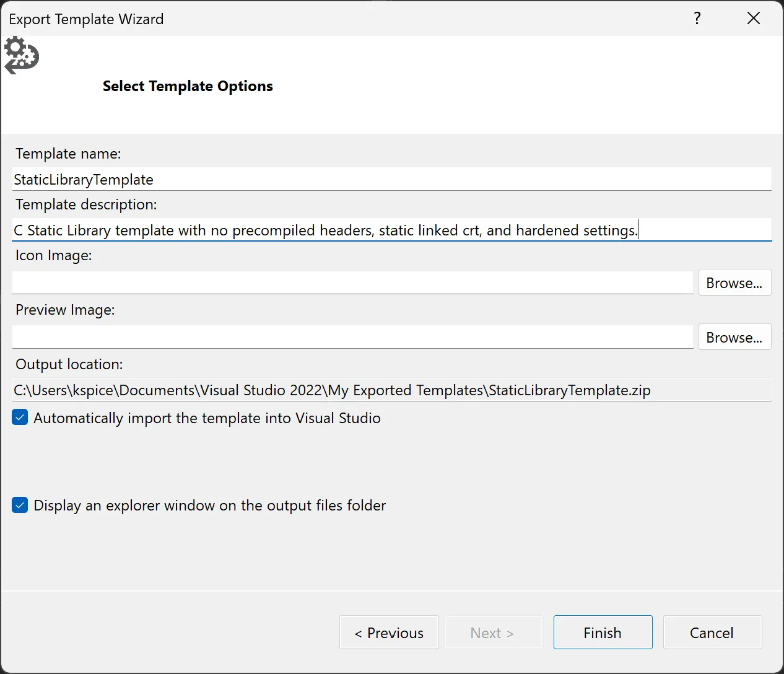784x674 pixels.
Task: Click the Preview Image path field
Action: coord(352,337)
